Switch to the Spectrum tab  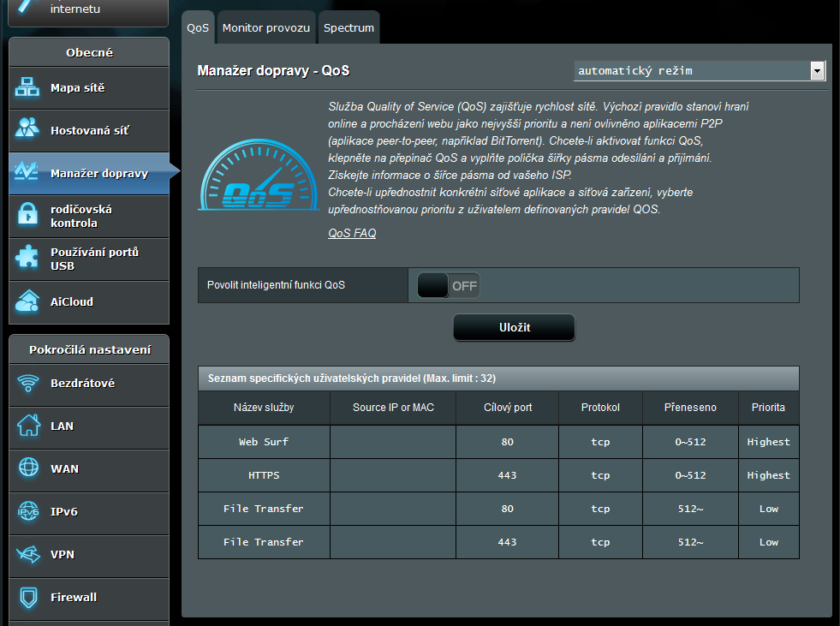(349, 28)
